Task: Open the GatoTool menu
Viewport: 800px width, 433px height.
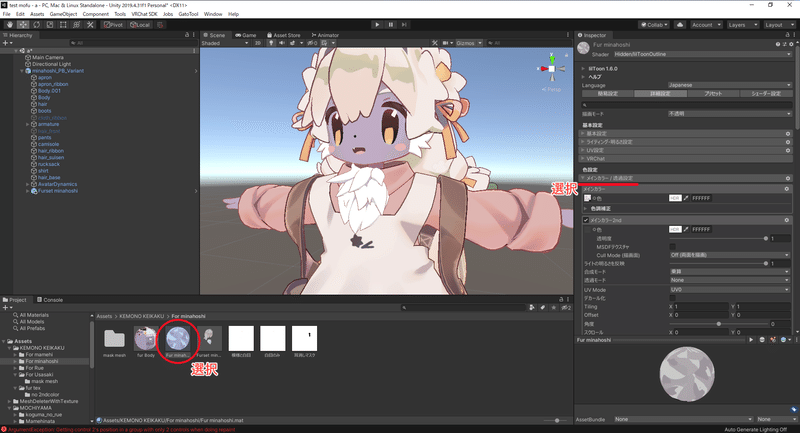Action: (x=188, y=14)
